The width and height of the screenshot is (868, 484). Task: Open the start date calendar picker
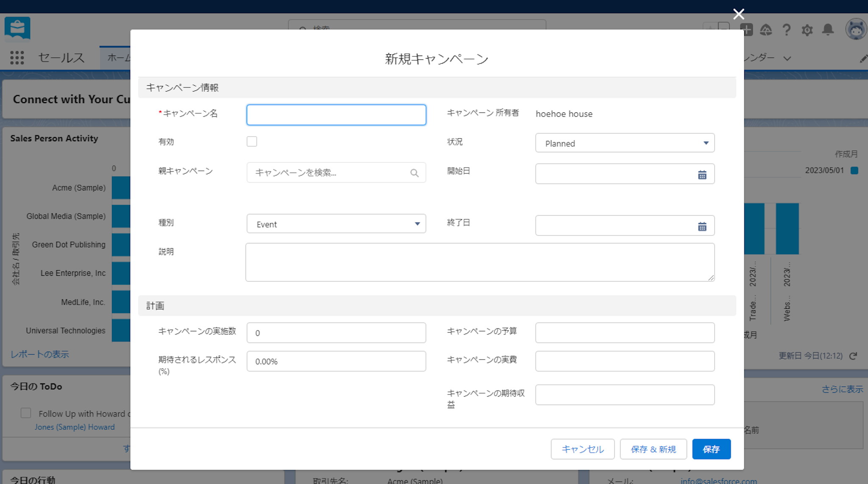pos(702,175)
